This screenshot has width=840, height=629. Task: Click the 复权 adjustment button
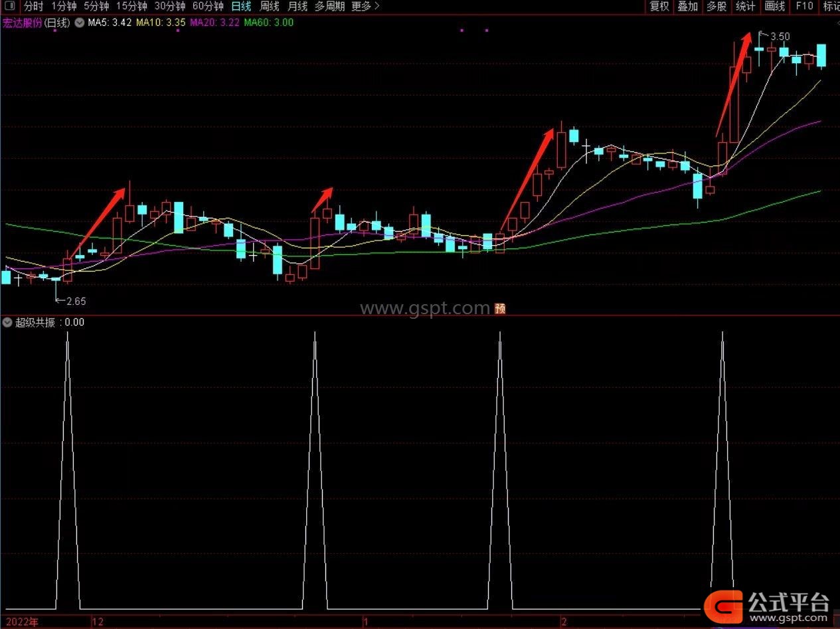(659, 7)
